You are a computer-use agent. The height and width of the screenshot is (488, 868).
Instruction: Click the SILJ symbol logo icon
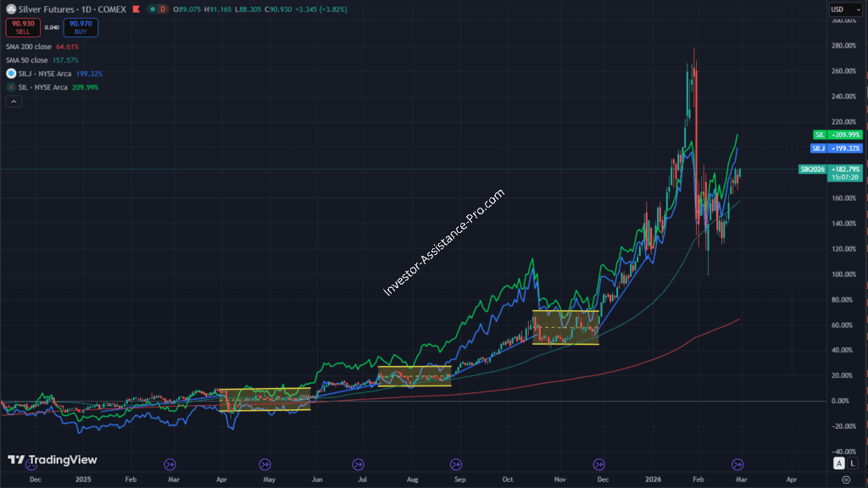10,74
